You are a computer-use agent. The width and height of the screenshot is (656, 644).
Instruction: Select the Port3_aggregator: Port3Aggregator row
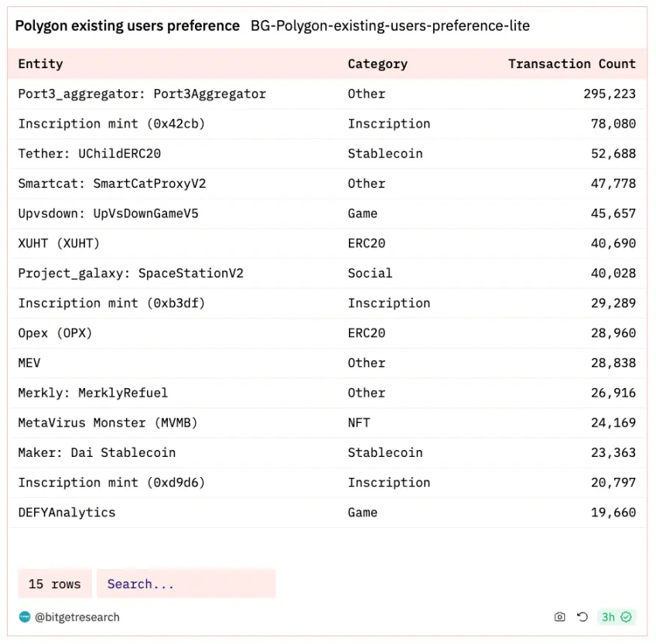(142, 94)
